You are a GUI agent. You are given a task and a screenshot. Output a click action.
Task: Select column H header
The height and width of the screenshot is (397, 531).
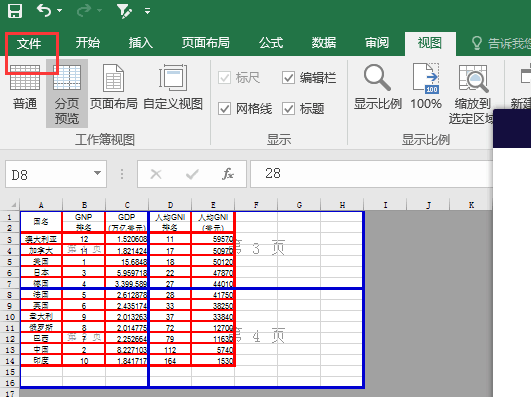tap(342, 205)
